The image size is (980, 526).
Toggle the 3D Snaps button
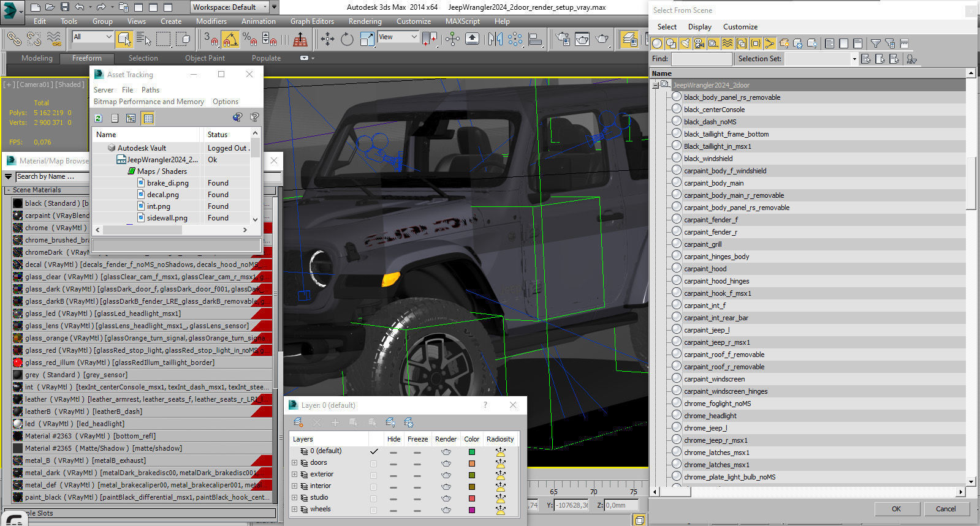211,39
